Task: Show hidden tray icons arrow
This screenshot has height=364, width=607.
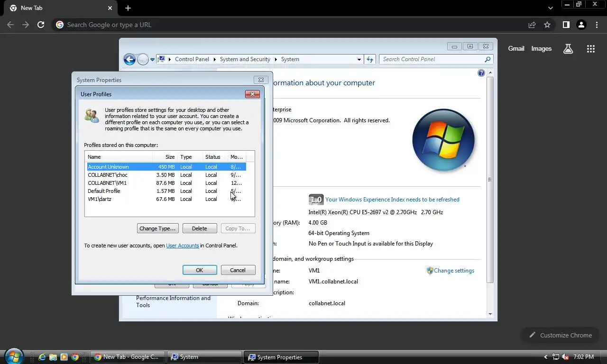Action: tap(546, 357)
